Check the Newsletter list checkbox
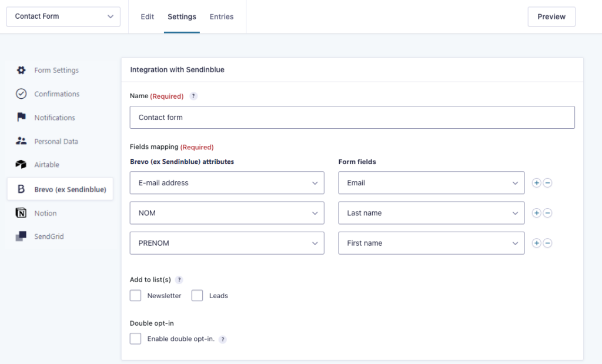The height and width of the screenshot is (364, 602). [136, 295]
